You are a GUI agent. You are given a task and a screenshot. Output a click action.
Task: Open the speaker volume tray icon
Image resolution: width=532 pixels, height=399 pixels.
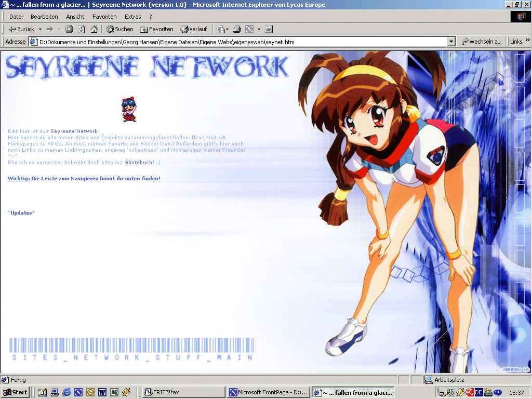[450, 393]
